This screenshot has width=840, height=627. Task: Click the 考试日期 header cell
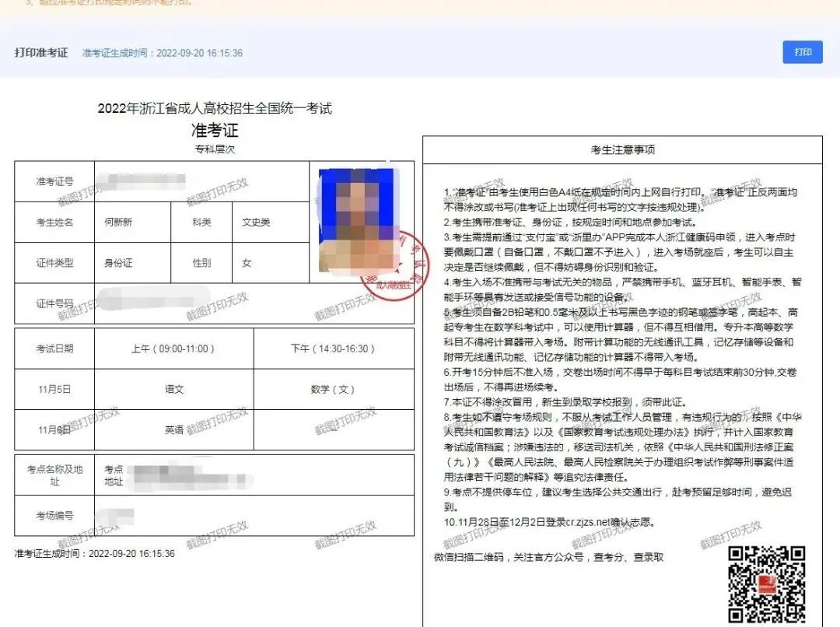(54, 349)
